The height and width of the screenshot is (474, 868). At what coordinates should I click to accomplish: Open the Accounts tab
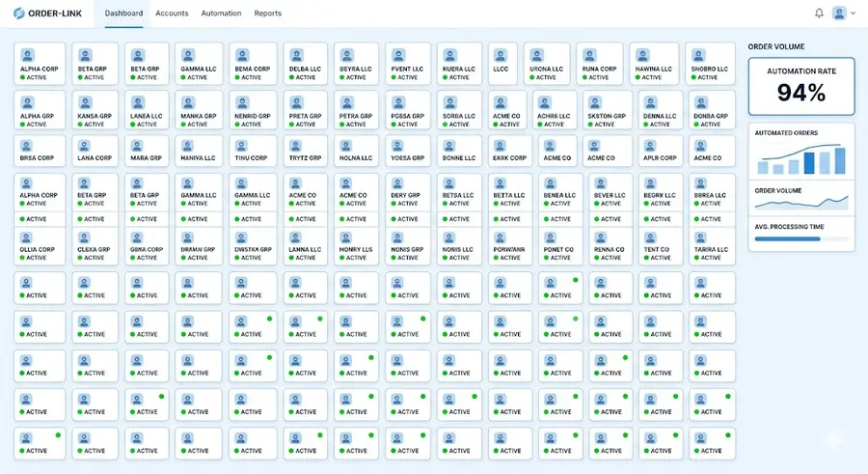[172, 14]
